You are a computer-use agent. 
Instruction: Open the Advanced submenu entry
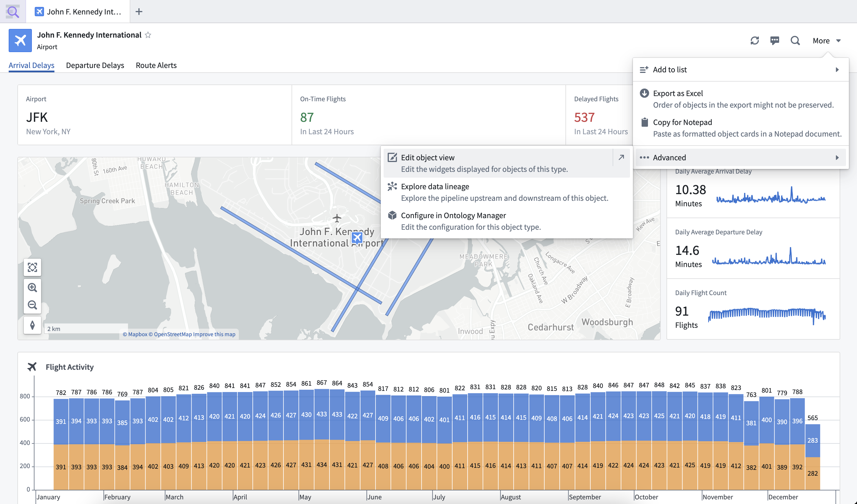tap(740, 157)
